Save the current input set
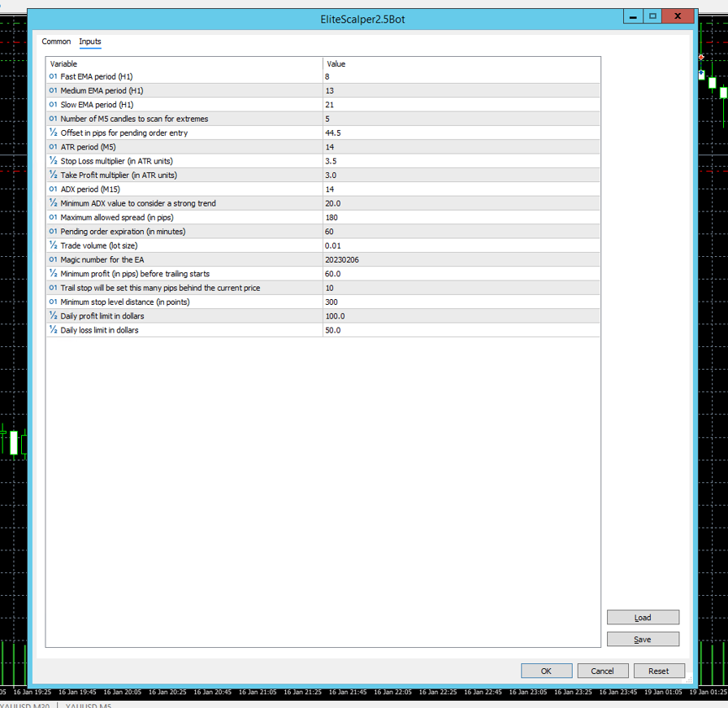Viewport: 728px width, 708px height. 643,639
